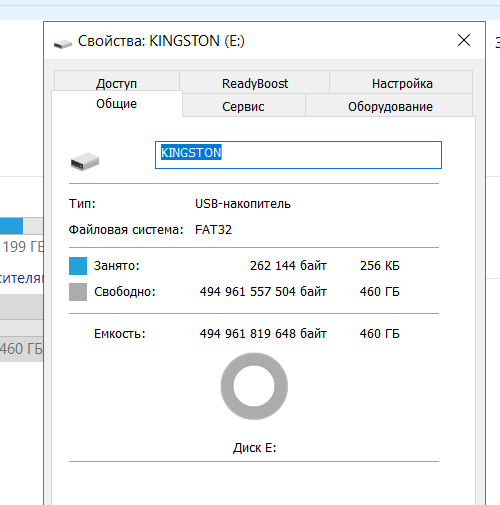Open the ReadyBoost tab
500x505 pixels.
coord(255,82)
